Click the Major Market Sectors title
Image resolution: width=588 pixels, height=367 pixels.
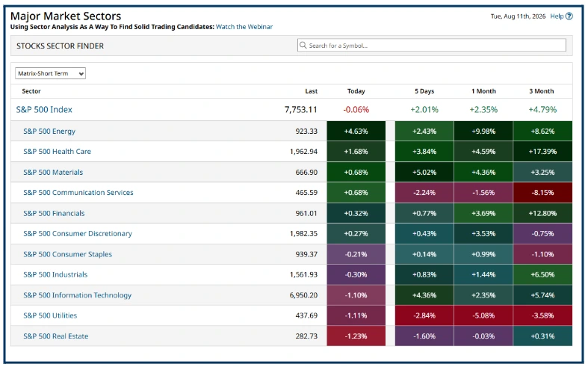66,16
